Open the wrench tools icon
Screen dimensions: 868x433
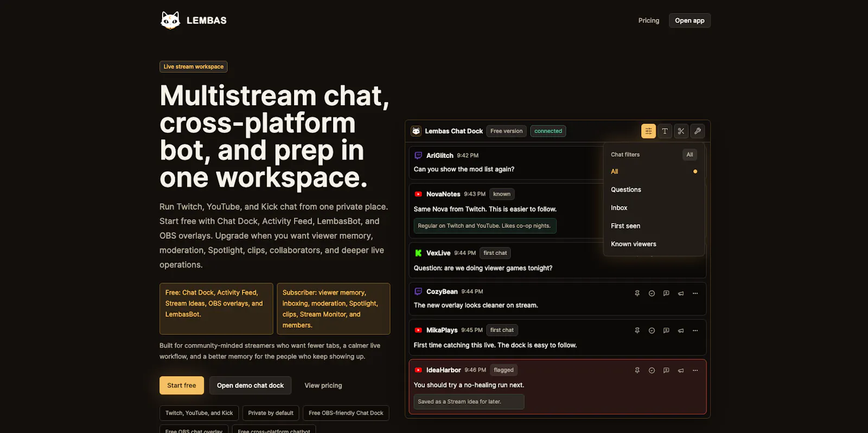698,131
